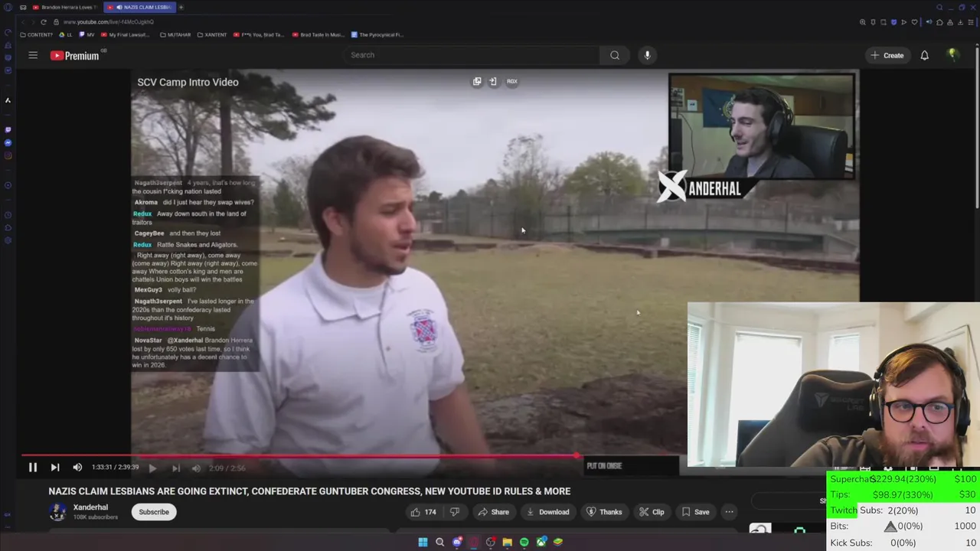The width and height of the screenshot is (980, 551).
Task: Open more actions three-dot menu
Action: [729, 512]
